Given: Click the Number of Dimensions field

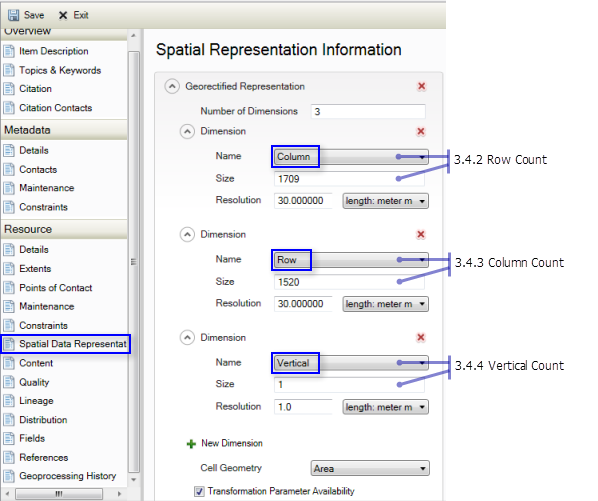Looking at the screenshot, I should (x=368, y=111).
